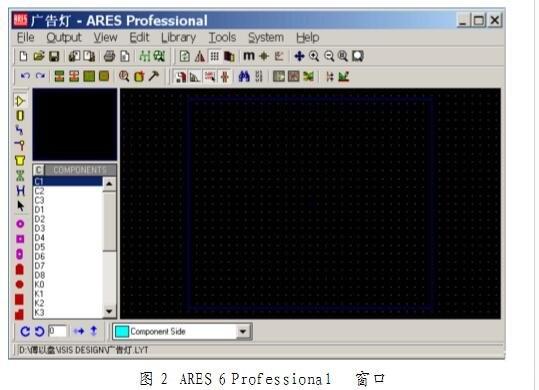Image resolution: width=539 pixels, height=390 pixels.
Task: Select component D4 in the list
Action: pyautogui.click(x=67, y=237)
